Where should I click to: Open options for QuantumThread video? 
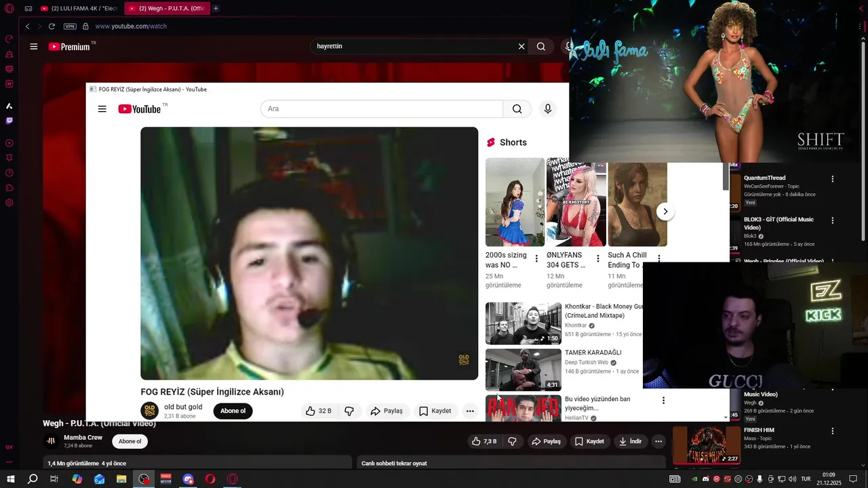click(x=833, y=179)
